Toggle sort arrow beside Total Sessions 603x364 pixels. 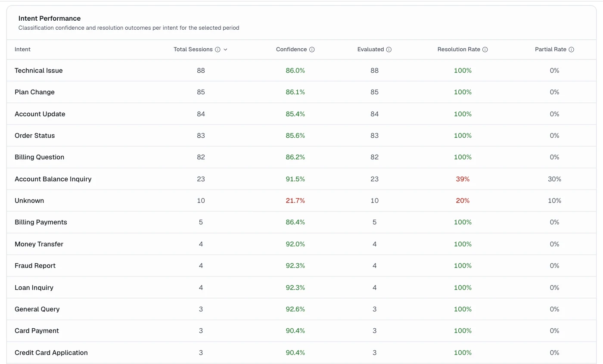coord(225,50)
